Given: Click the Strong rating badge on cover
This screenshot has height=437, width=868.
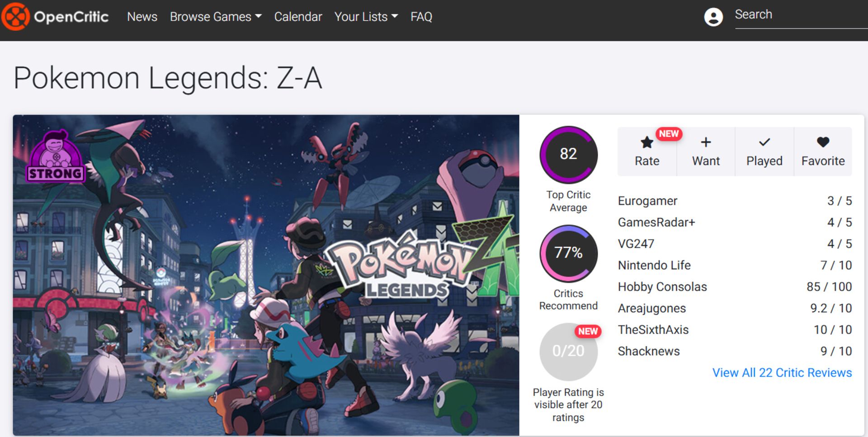Looking at the screenshot, I should [56, 156].
